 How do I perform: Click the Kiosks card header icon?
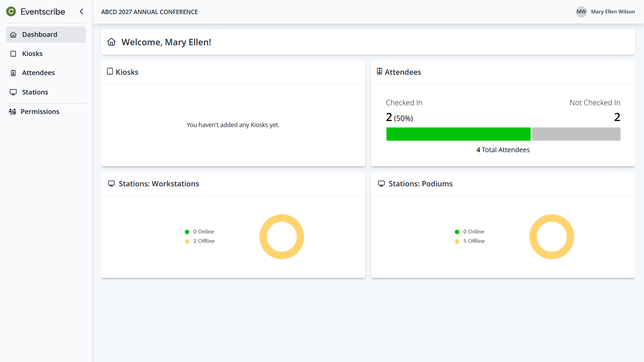click(x=110, y=71)
